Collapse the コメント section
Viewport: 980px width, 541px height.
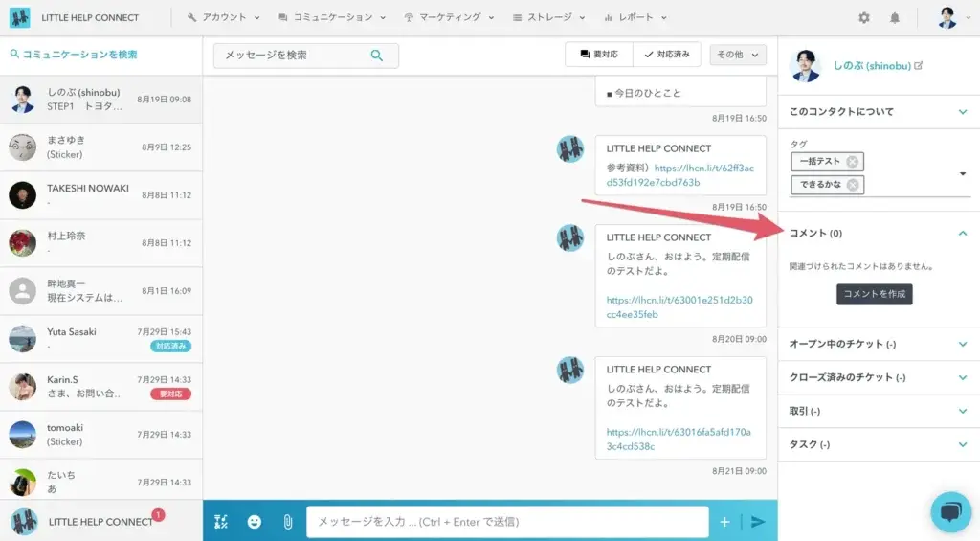click(962, 233)
